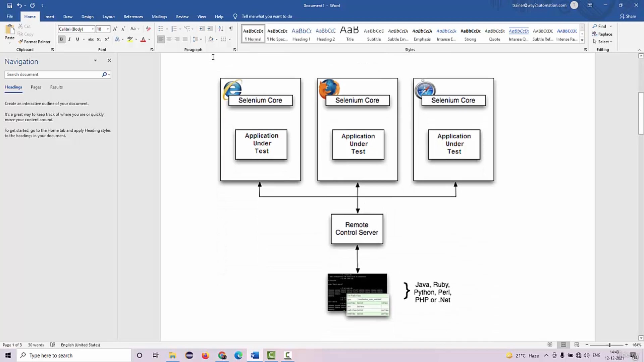This screenshot has width=644, height=362.
Task: Increase the font size with Grow Font
Action: pos(115,29)
